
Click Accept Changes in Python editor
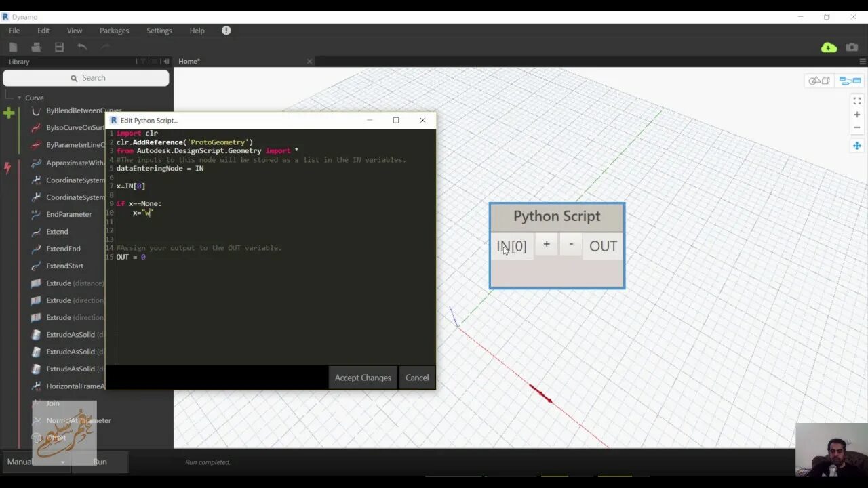click(363, 378)
